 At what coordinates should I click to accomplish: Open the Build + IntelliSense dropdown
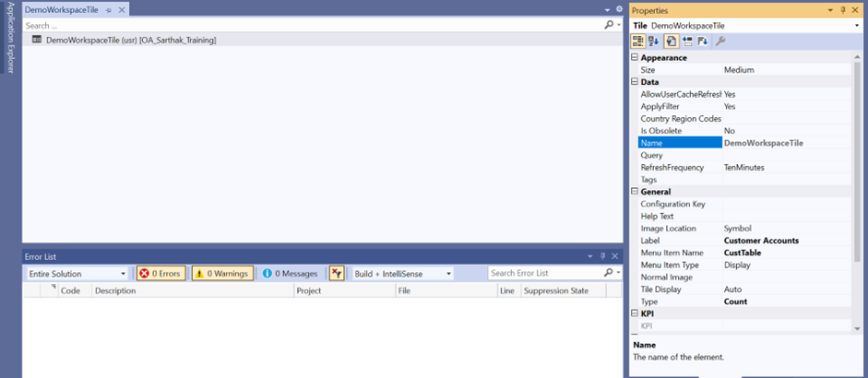(403, 274)
